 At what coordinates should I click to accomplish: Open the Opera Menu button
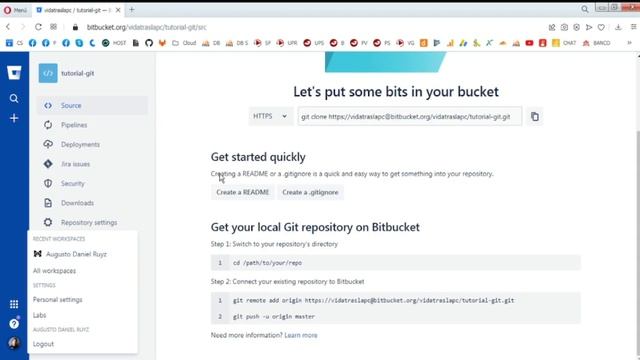(x=16, y=10)
